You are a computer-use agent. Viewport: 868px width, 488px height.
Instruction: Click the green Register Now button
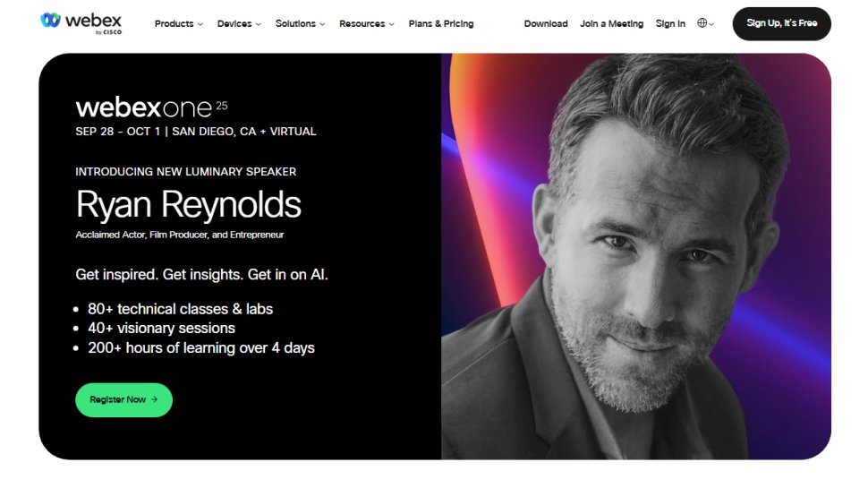tap(124, 400)
